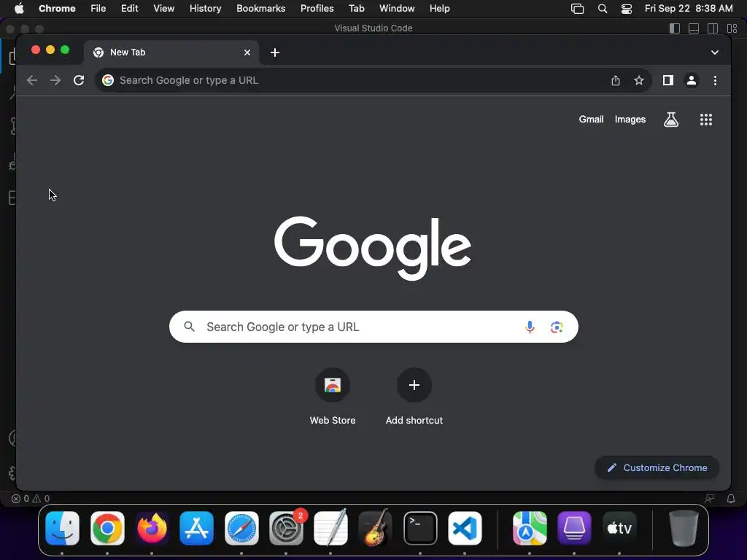Open Safari from the Dock
Image resolution: width=747 pixels, height=560 pixels.
click(x=241, y=528)
